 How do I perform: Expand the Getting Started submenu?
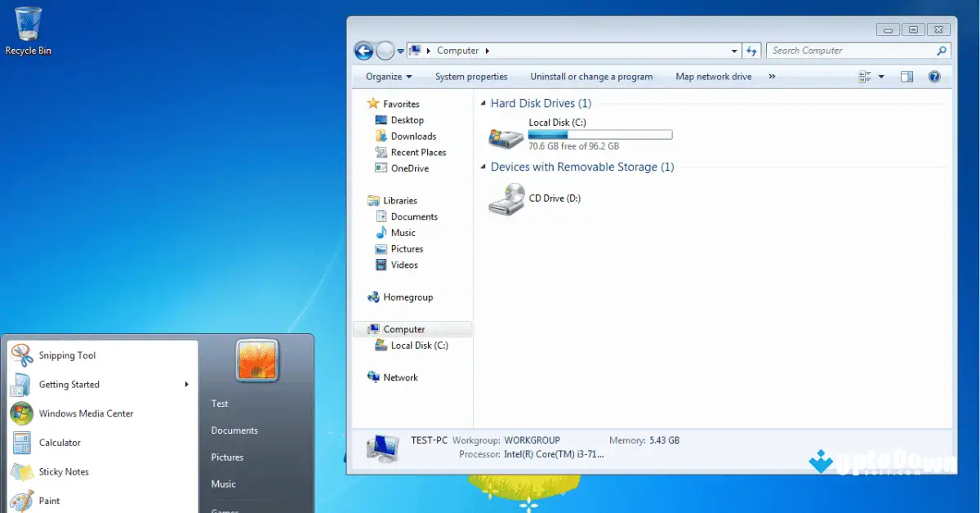tap(69, 384)
